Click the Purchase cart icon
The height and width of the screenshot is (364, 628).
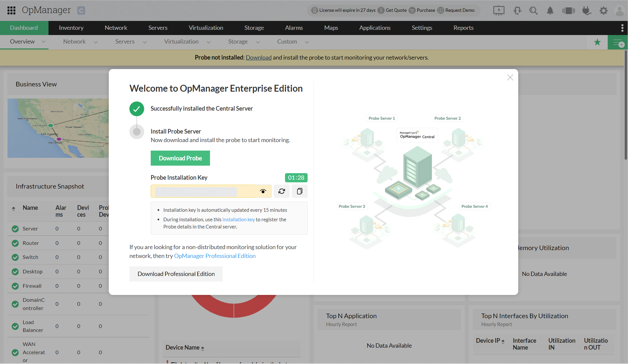[412, 10]
